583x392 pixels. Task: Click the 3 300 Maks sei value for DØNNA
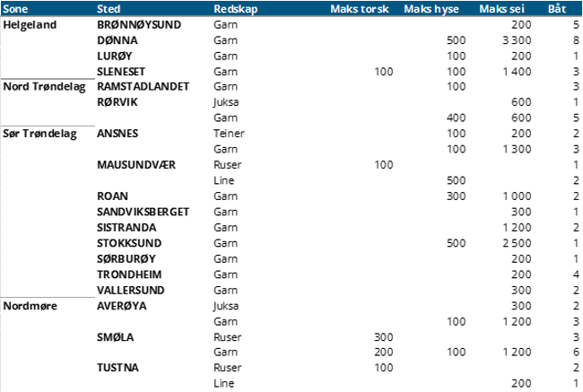point(517,40)
